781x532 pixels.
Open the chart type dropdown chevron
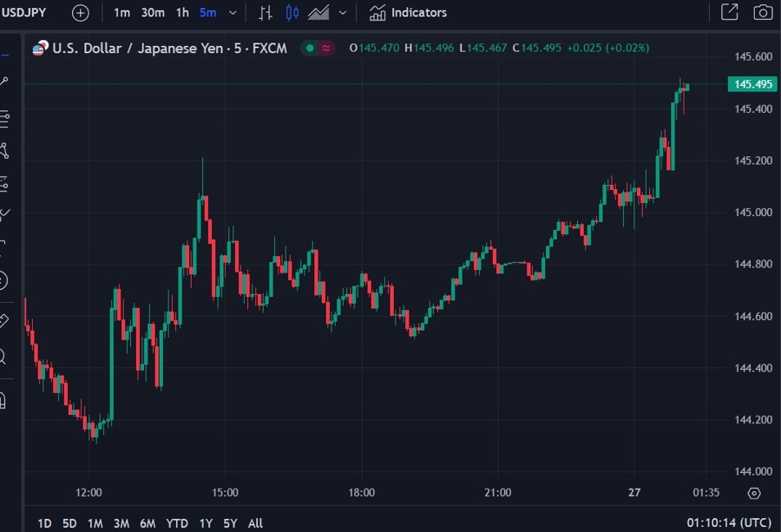point(341,12)
